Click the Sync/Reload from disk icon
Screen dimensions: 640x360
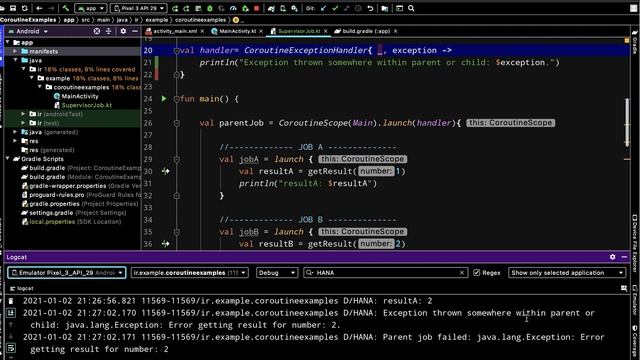pos(25,8)
